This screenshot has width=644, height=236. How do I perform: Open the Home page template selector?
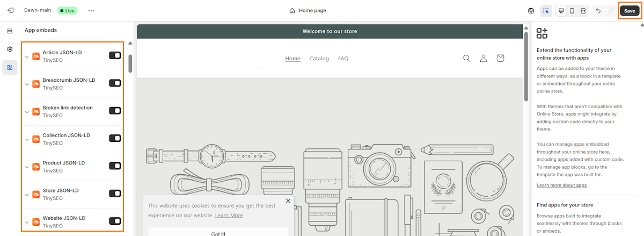[x=308, y=11]
